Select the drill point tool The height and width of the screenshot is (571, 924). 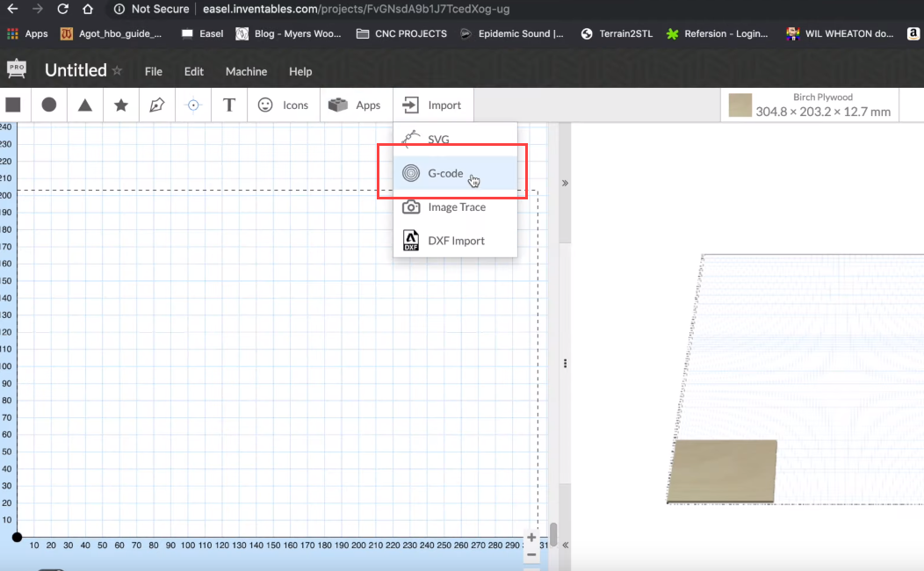(x=192, y=105)
